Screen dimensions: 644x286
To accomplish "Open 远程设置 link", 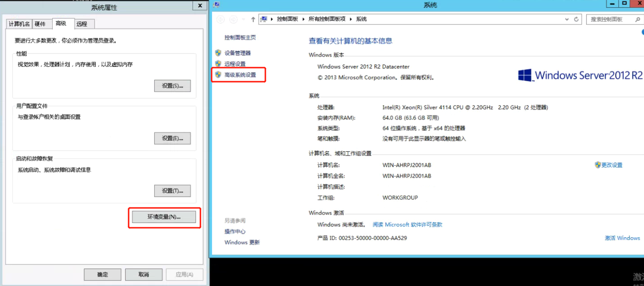I will [x=235, y=64].
